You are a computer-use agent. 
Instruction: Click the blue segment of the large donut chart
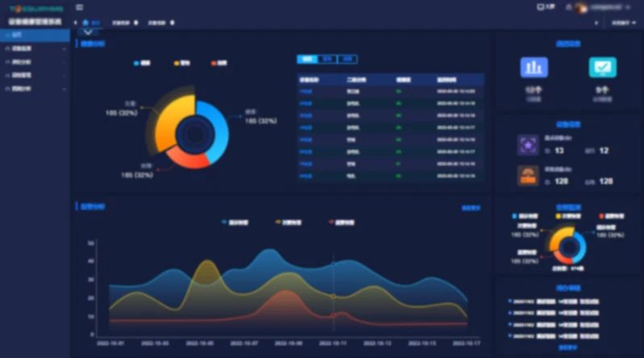(x=218, y=121)
